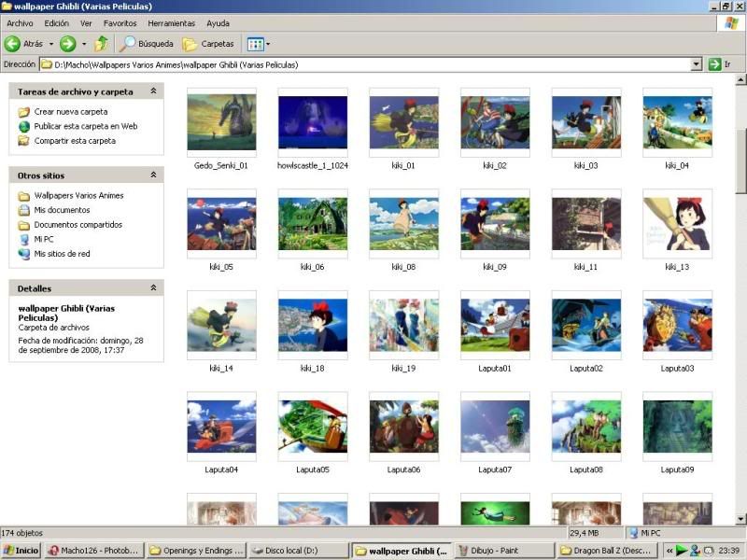Screen dimensions: 747x560
Task: Click the Ir go button
Action: point(719,64)
